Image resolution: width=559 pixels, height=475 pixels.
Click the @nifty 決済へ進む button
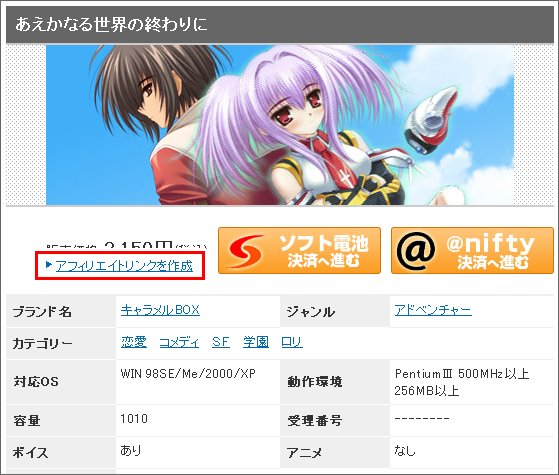(x=472, y=251)
